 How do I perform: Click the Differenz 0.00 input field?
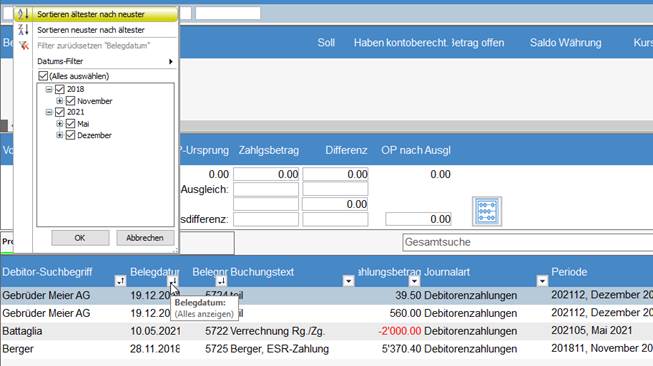click(x=335, y=174)
